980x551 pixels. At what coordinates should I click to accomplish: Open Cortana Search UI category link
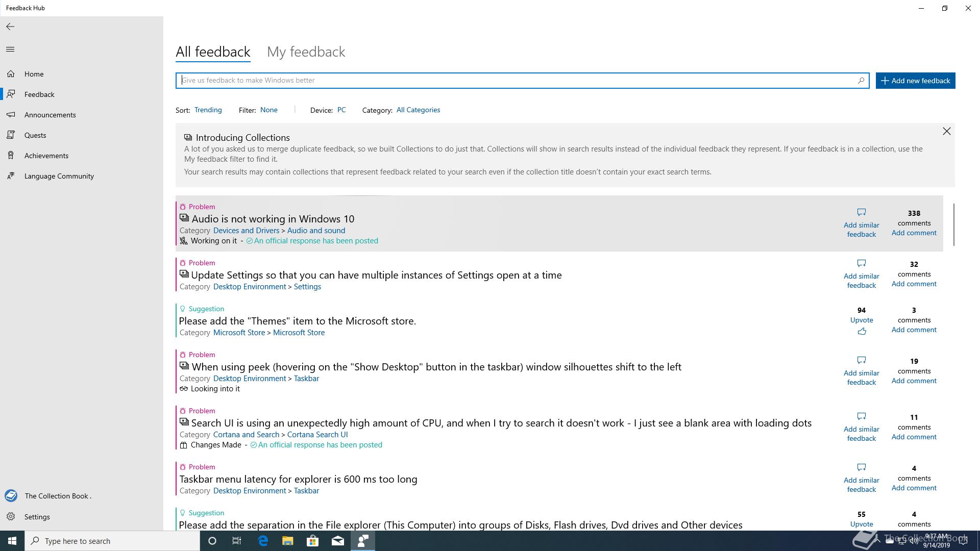[317, 435]
